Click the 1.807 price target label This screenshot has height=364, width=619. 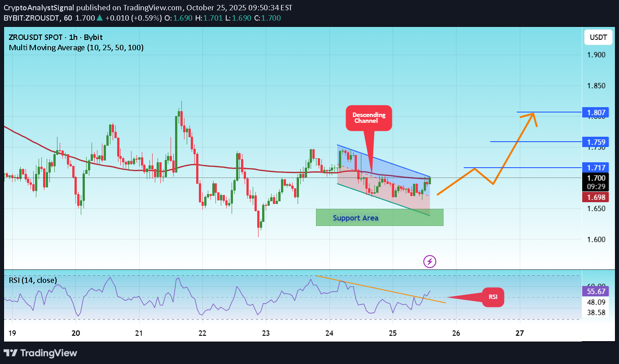(596, 113)
